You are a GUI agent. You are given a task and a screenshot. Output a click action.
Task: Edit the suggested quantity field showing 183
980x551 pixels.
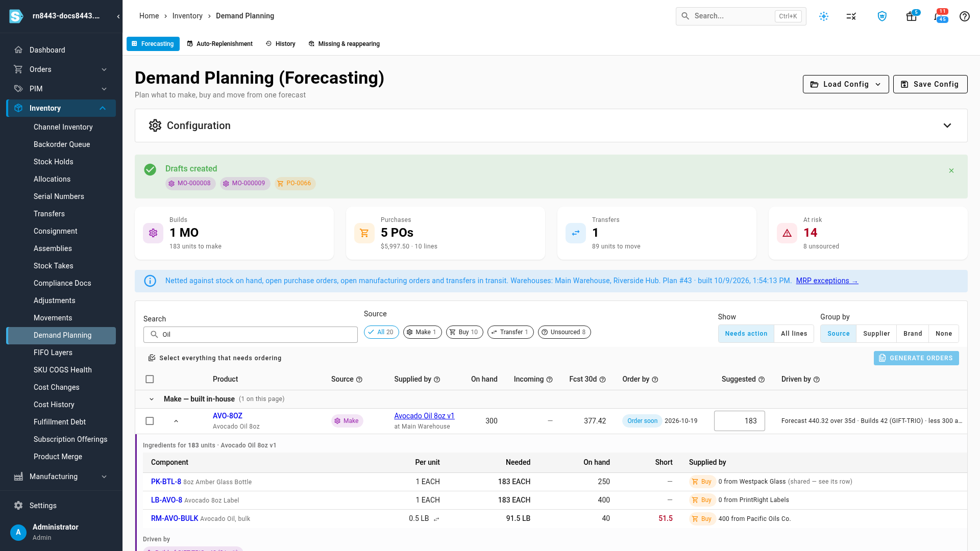739,421
